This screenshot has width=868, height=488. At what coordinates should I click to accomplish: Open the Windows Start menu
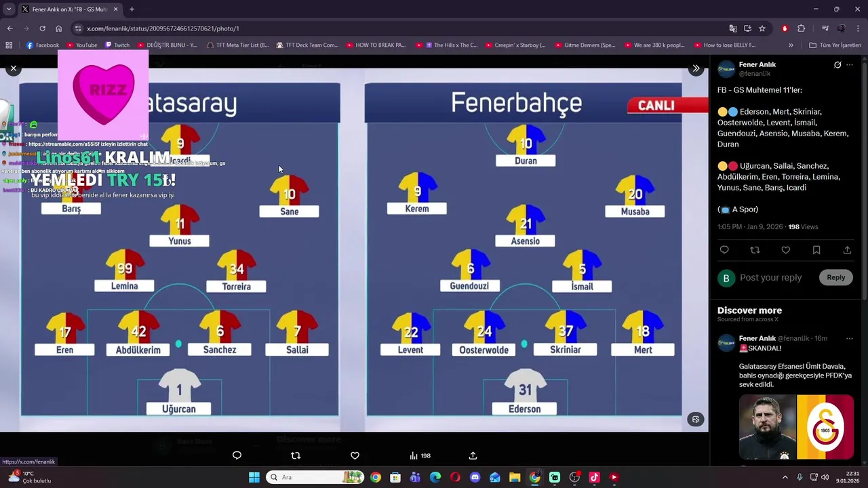(254, 477)
